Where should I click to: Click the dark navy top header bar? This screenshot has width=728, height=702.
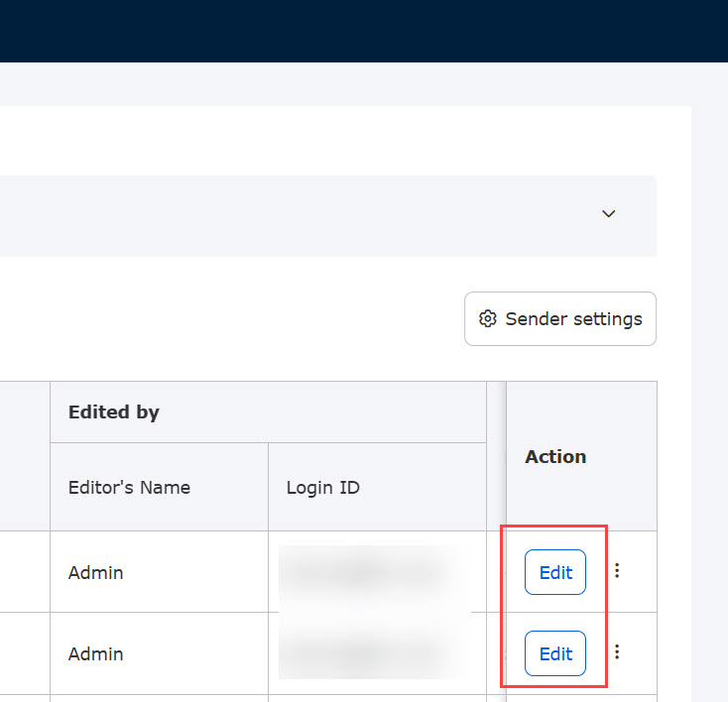(364, 31)
